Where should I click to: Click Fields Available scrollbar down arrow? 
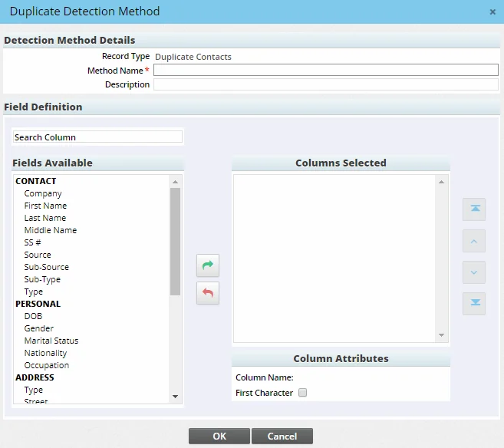pos(175,397)
